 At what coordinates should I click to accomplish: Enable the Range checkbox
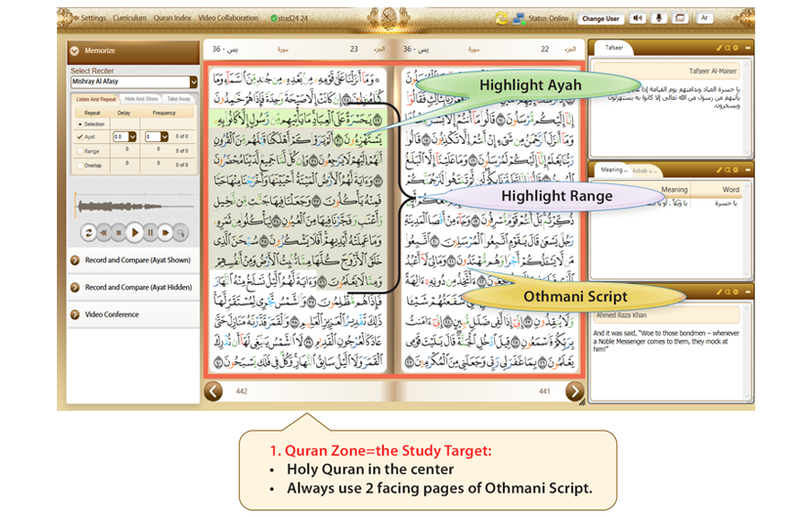[x=80, y=151]
